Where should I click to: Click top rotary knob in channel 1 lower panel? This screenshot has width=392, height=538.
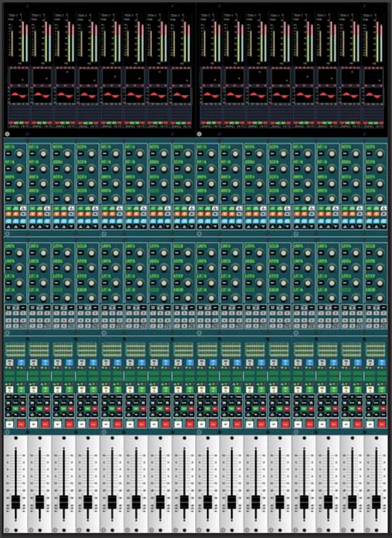pos(20,253)
